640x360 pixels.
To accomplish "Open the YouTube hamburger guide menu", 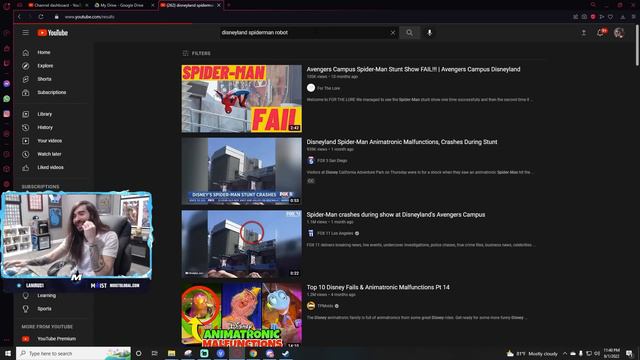I will 25,33.
